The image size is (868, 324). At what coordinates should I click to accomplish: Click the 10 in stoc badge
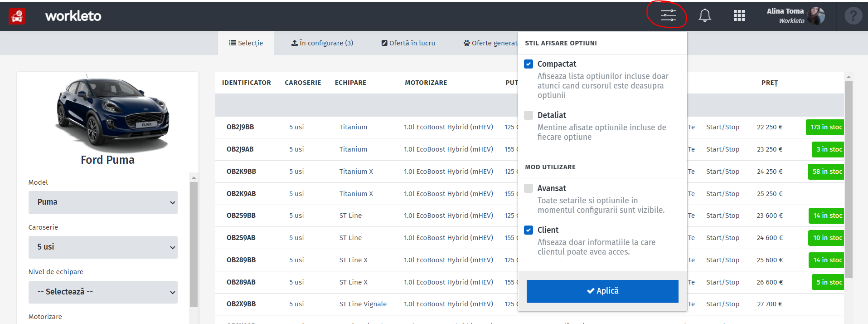pos(827,238)
